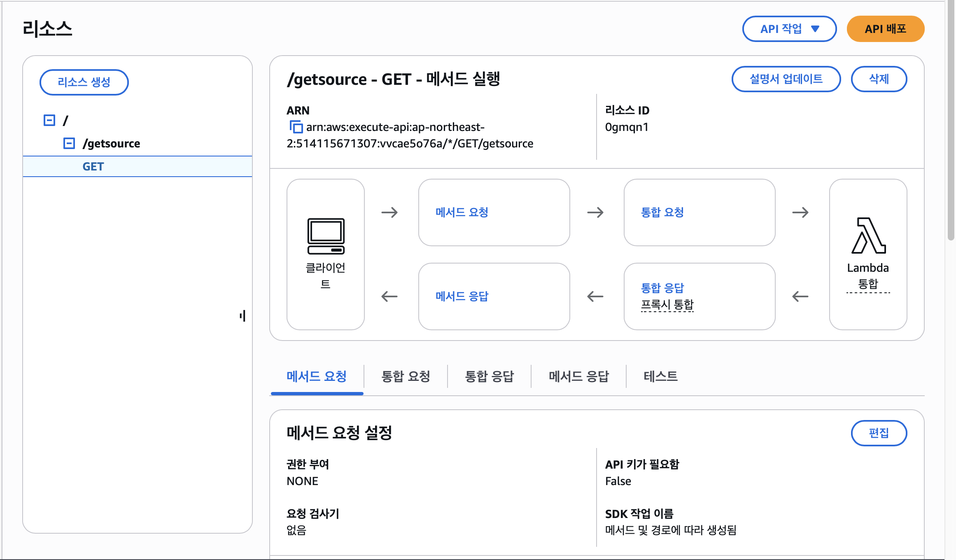Collapse the root / resource node
This screenshot has width=956, height=560.
pyautogui.click(x=49, y=120)
